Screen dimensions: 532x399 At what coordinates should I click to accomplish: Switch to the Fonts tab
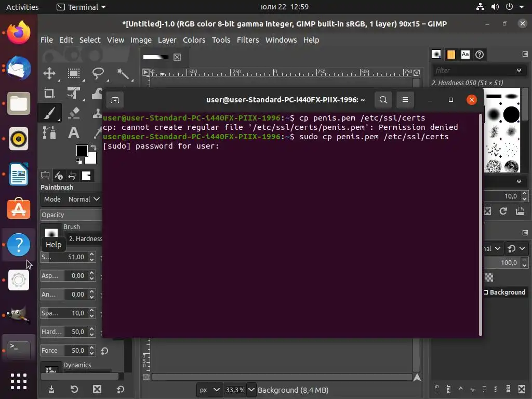[x=465, y=54]
